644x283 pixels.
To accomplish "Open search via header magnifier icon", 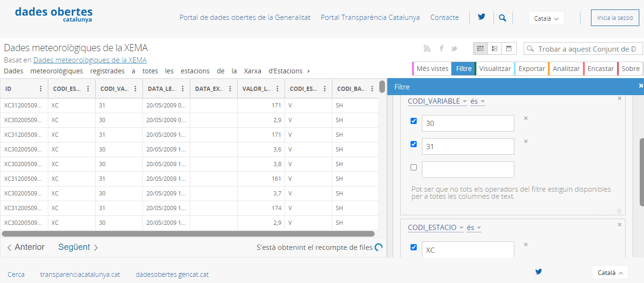I will [x=502, y=18].
